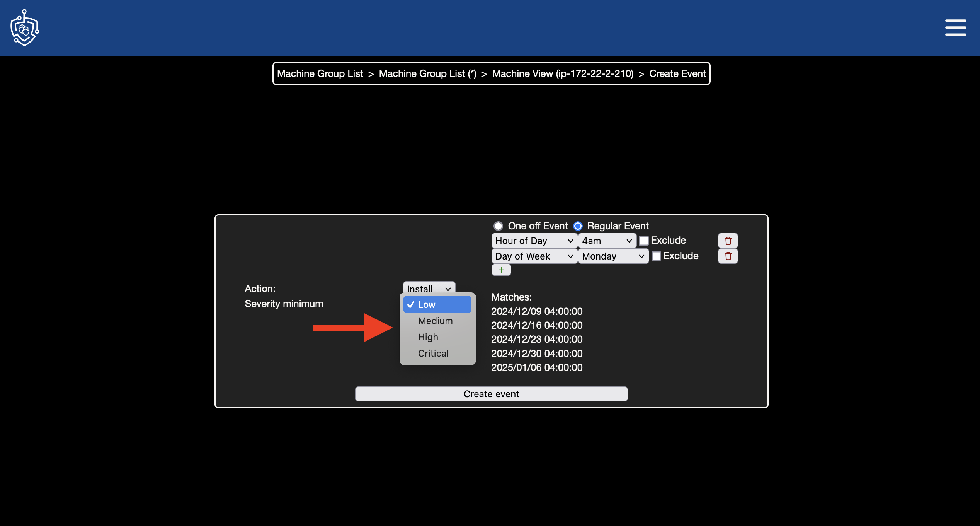Click the delete trash icon for Day of Week
Viewport: 980px width, 526px height.
pos(728,256)
